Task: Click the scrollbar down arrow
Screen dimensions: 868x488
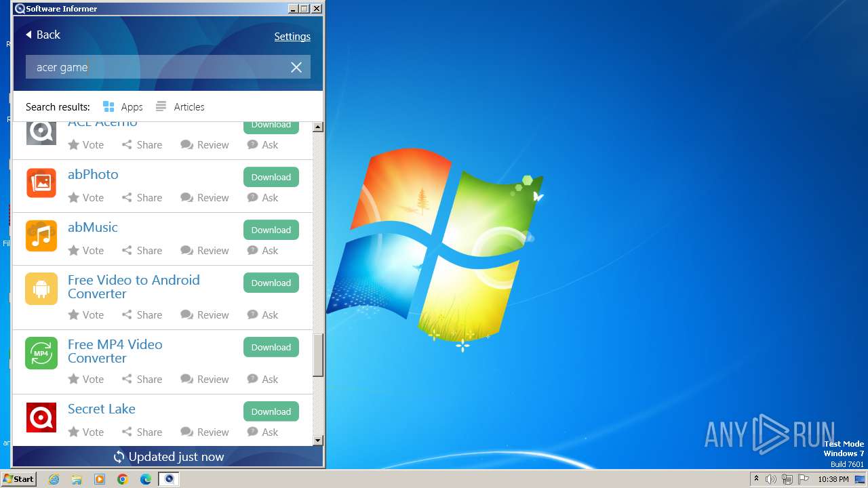Action: click(x=318, y=441)
